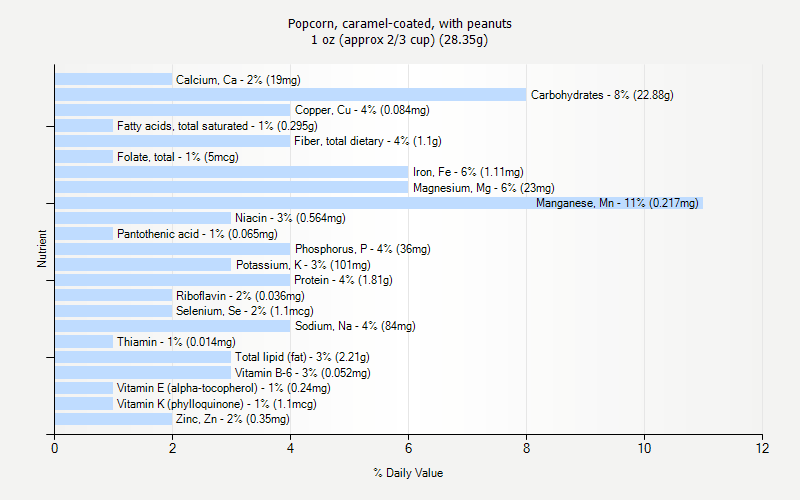Select the 'Magnesium, Mg - 6% (23mg)' label

pos(484,188)
